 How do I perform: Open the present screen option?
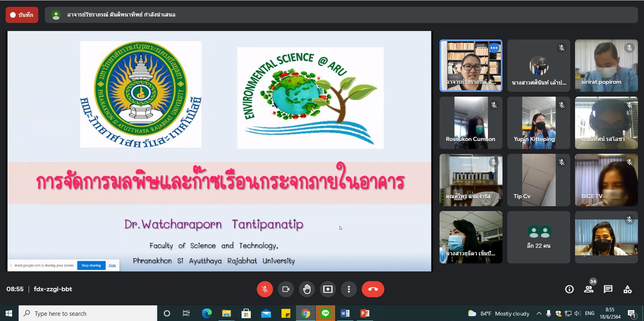tap(328, 289)
